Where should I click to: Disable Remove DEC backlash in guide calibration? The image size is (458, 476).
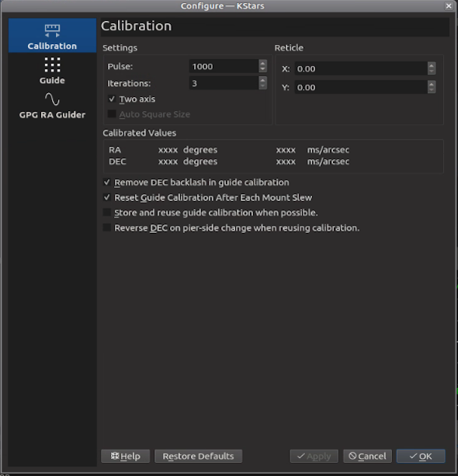click(x=107, y=182)
